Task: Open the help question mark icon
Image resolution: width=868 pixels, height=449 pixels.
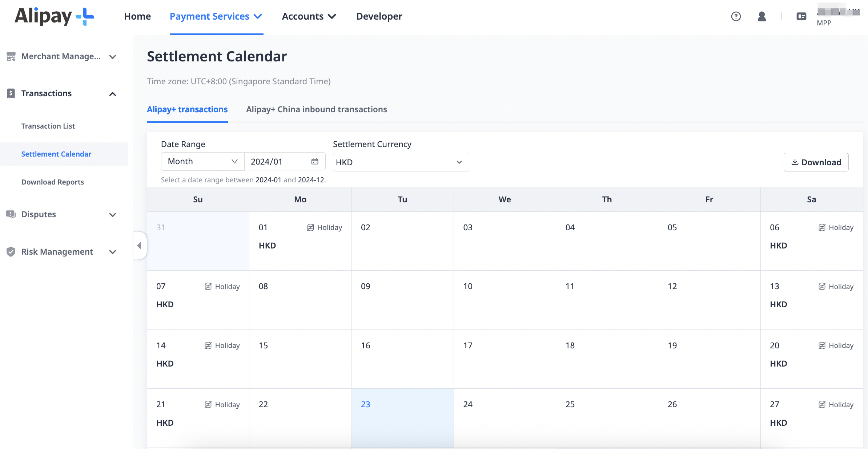Action: [x=736, y=16]
